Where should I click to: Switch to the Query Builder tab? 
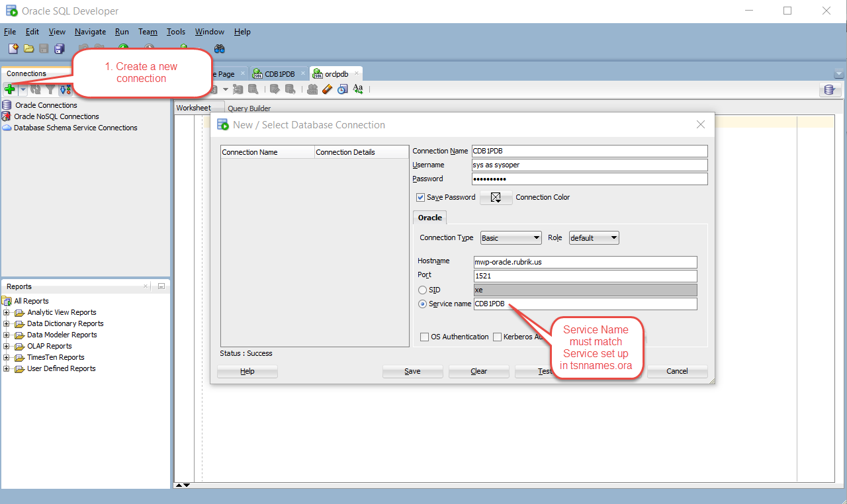click(249, 108)
